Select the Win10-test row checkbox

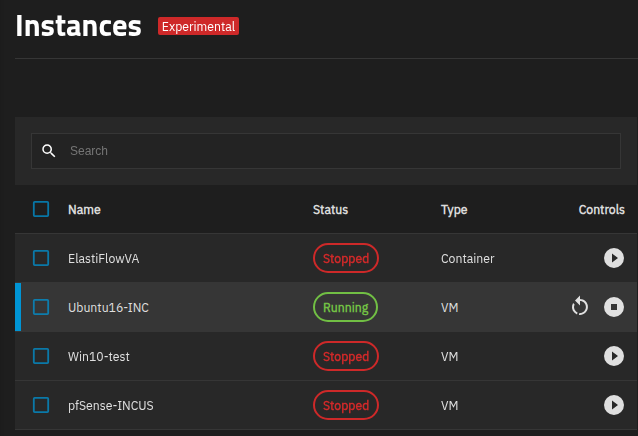click(x=41, y=356)
